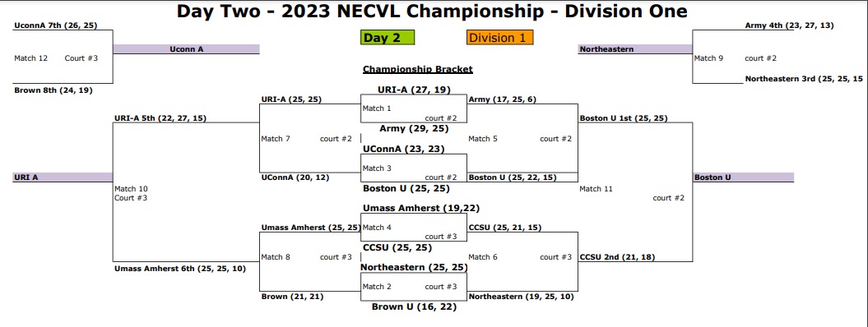868x327 pixels.
Task: Click the Umass Amherst 6th score entry
Action: (180, 269)
